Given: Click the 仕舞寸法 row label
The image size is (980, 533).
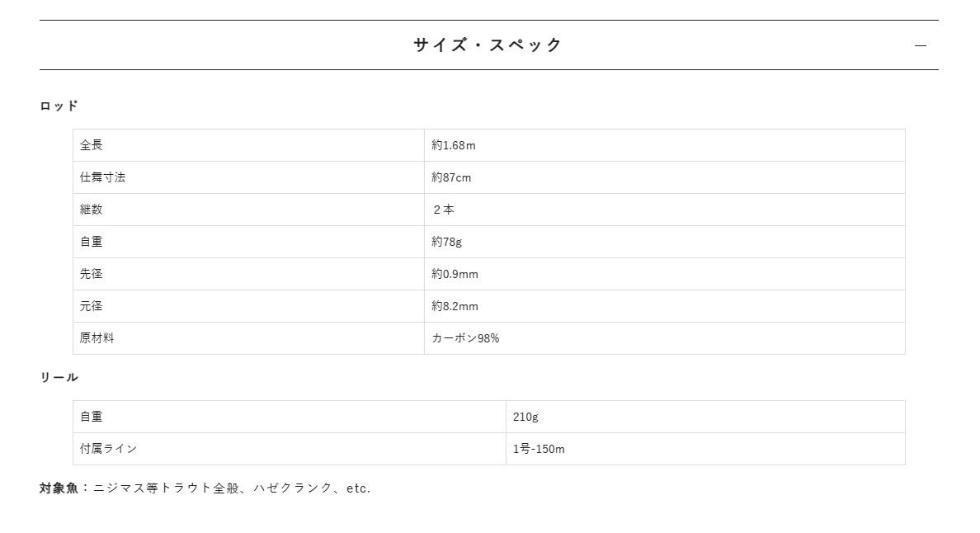Looking at the screenshot, I should (102, 177).
